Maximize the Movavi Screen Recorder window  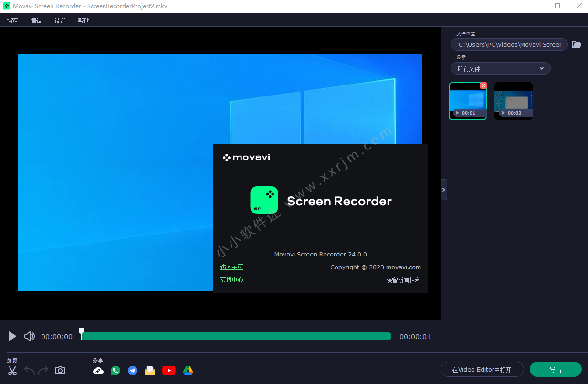tap(557, 6)
